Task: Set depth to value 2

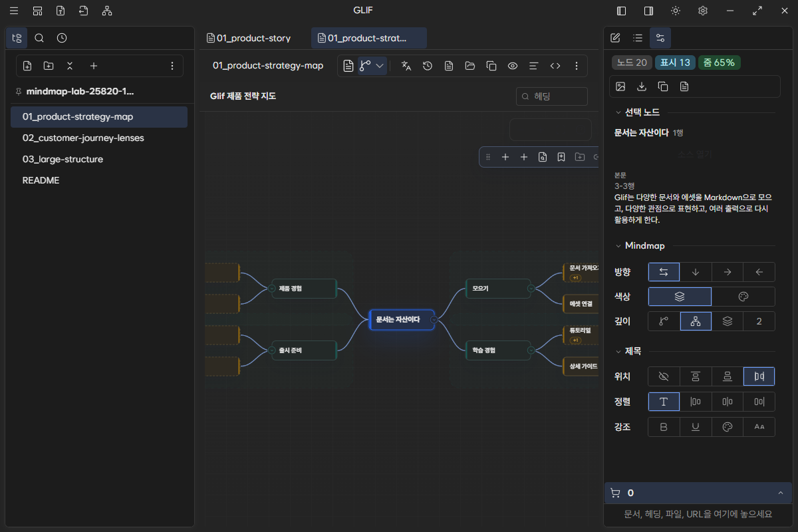Action: tap(759, 321)
